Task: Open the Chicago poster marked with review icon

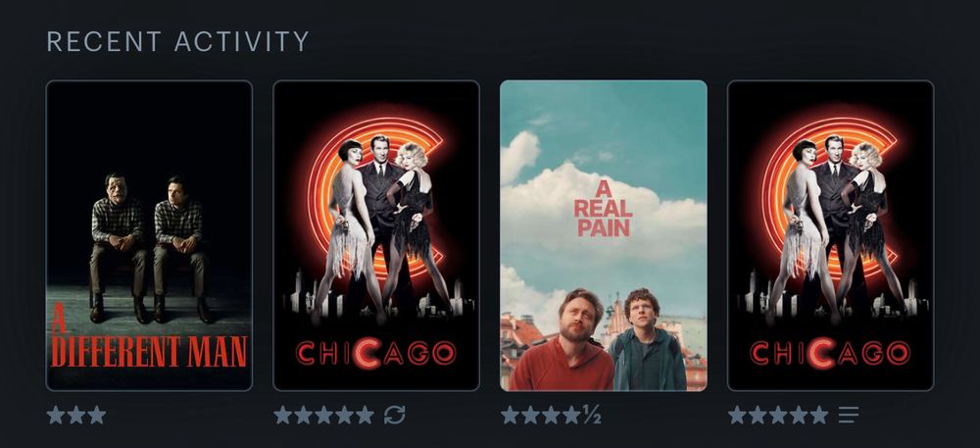Action: tap(831, 235)
